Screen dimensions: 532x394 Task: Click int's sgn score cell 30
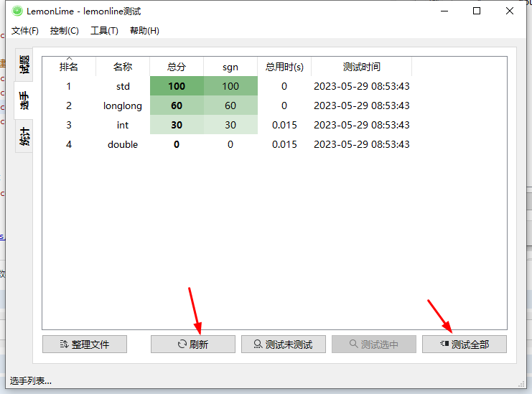click(x=230, y=125)
